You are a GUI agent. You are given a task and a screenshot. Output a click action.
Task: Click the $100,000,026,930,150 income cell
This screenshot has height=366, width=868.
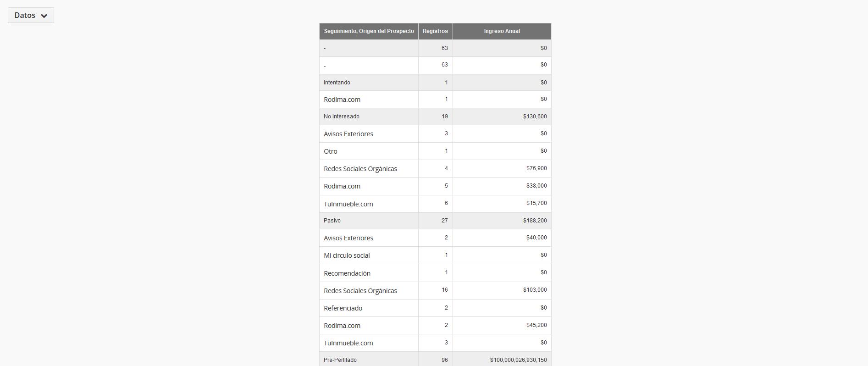tap(518, 360)
